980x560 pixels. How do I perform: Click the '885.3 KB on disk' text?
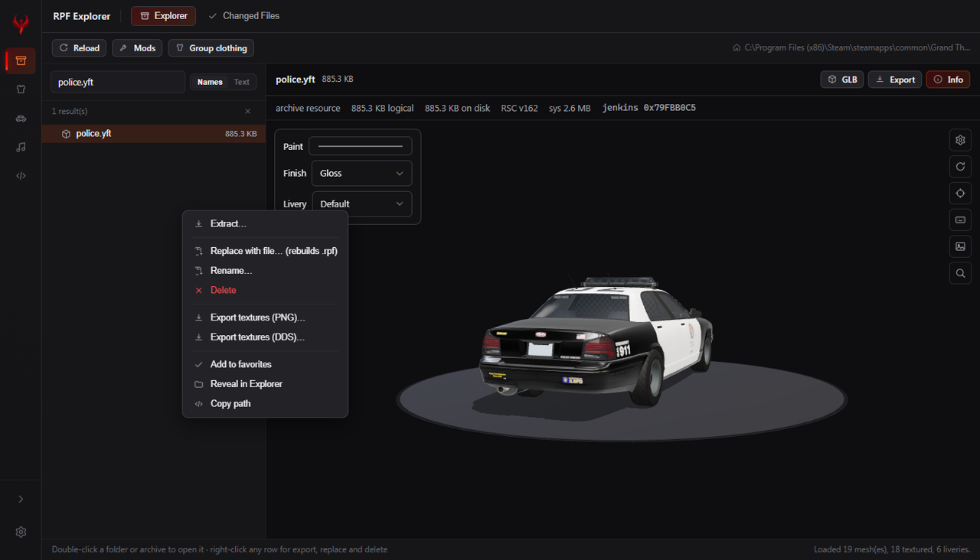click(x=457, y=108)
